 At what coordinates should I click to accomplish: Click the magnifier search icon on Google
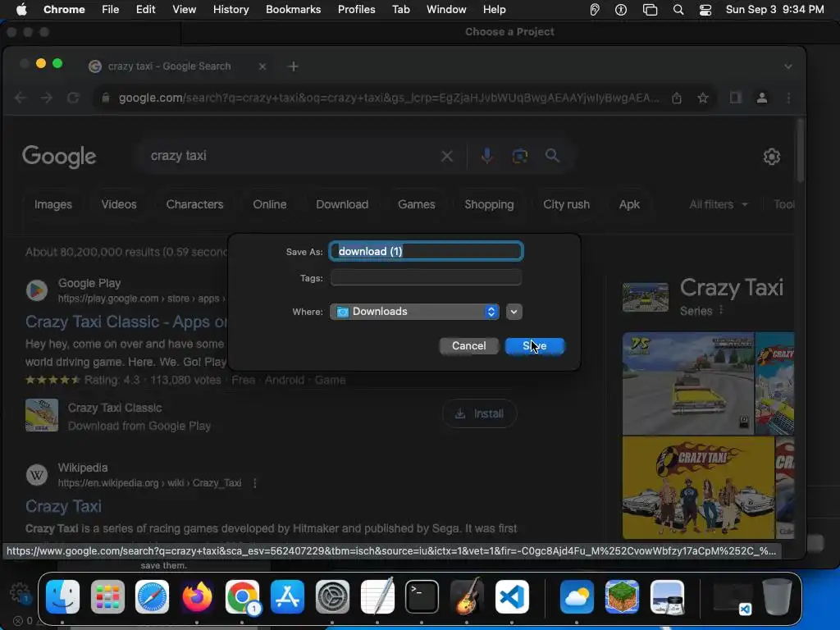coord(552,156)
